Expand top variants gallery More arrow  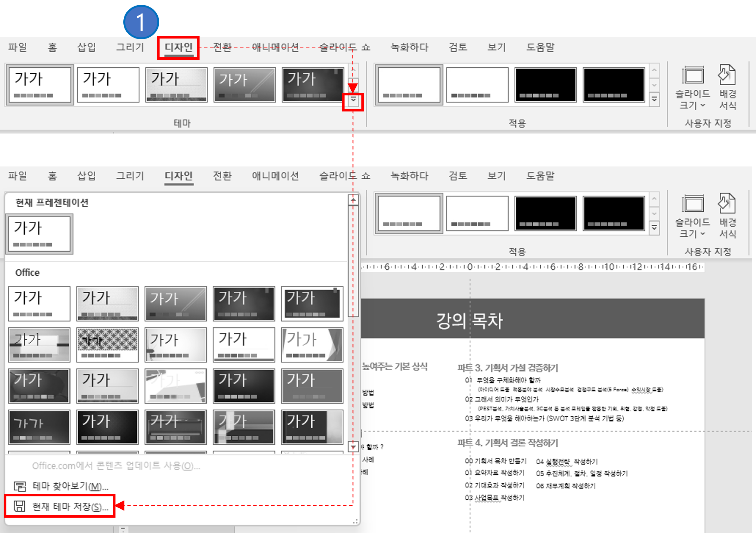654,99
